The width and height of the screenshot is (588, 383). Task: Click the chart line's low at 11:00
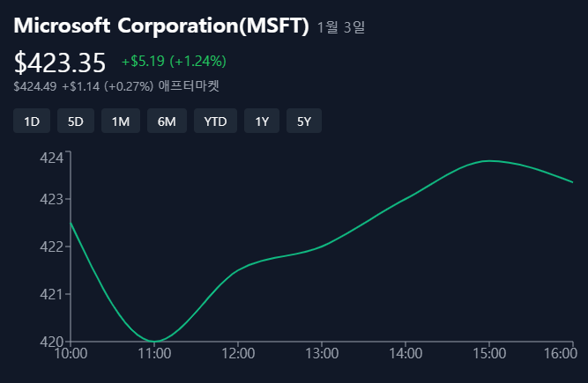tap(154, 341)
